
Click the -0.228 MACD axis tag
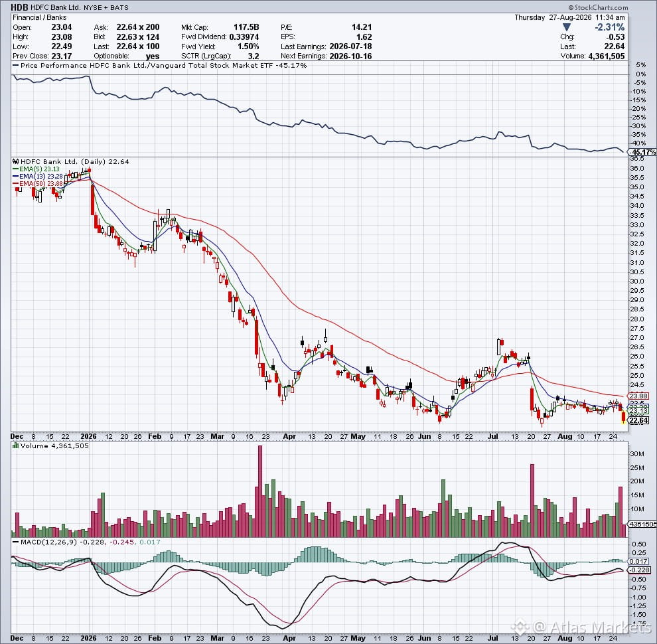click(x=640, y=570)
